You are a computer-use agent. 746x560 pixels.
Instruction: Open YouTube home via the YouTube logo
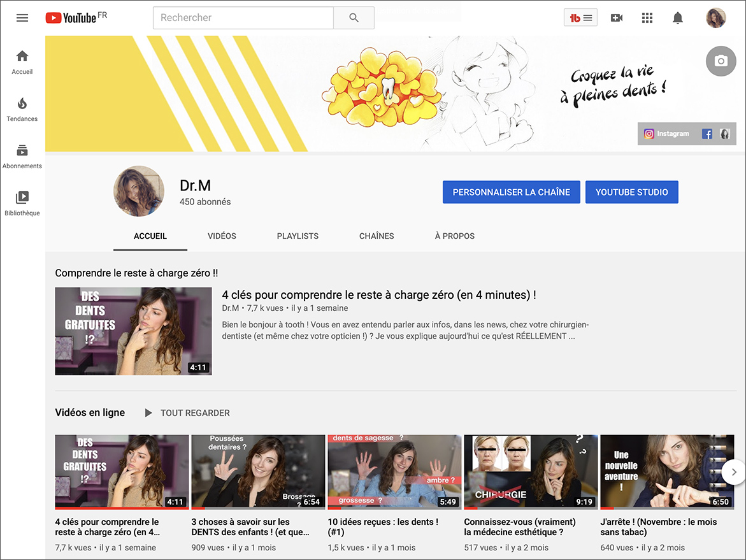pyautogui.click(x=70, y=17)
